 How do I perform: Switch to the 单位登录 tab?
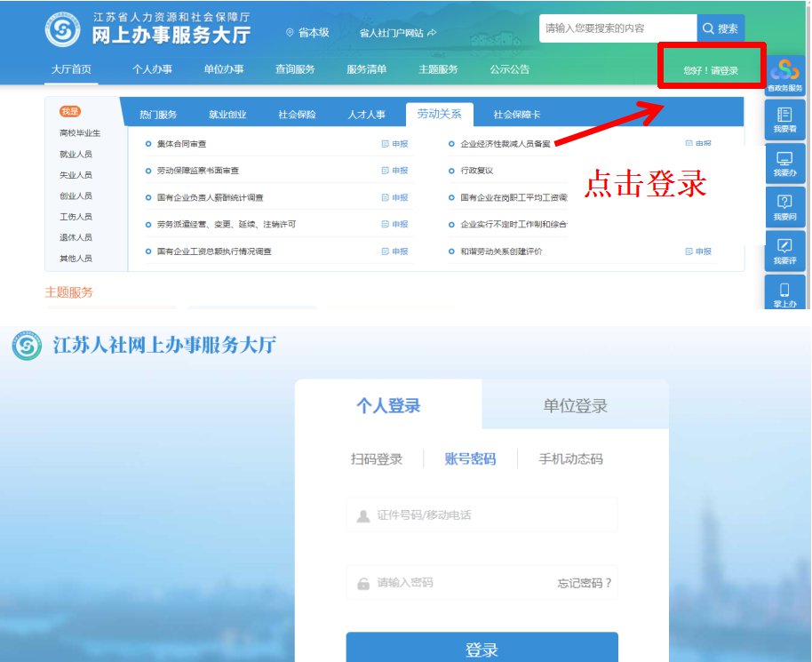575,406
